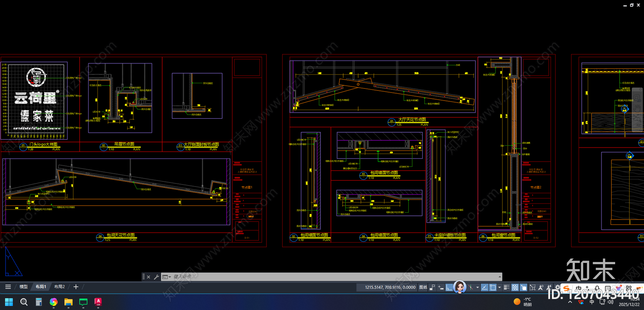Viewport: 644px width, 310px height.
Task: Toggle transparency display
Action: pos(515,287)
